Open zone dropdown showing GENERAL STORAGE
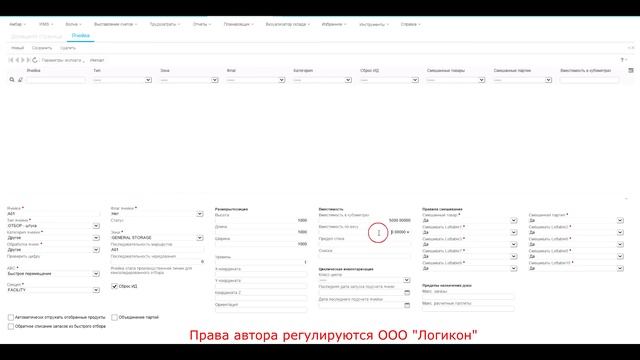Image resolution: width=640 pixels, height=360 pixels. 200,238
